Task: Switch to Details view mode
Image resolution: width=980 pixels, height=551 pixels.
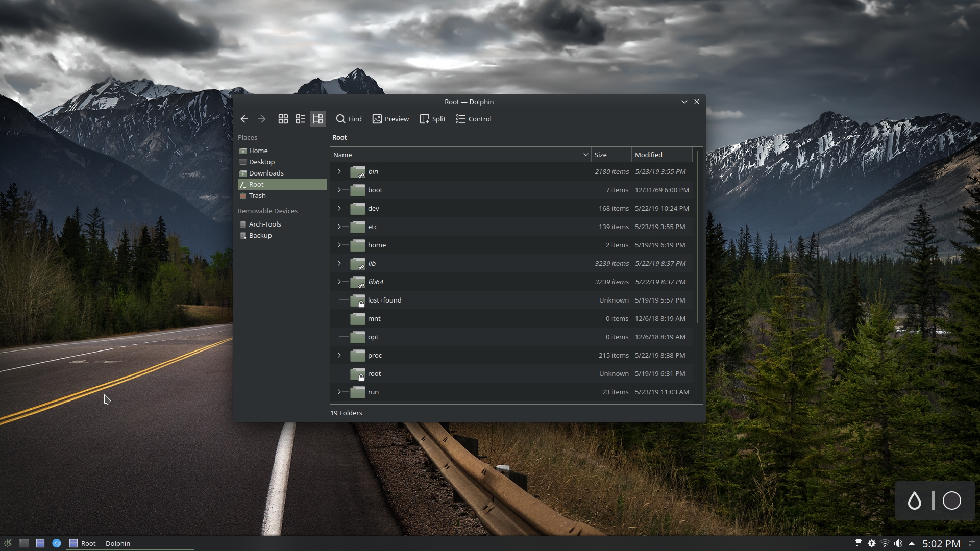Action: point(317,119)
